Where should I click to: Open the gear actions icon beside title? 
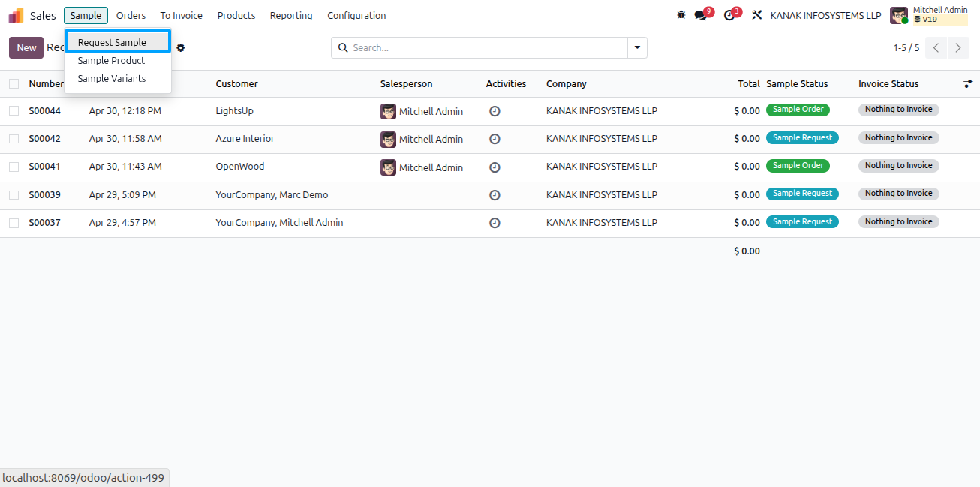(181, 47)
